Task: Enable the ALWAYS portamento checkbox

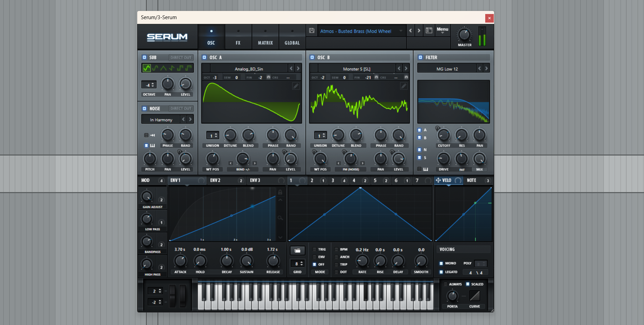Action: [x=445, y=284]
